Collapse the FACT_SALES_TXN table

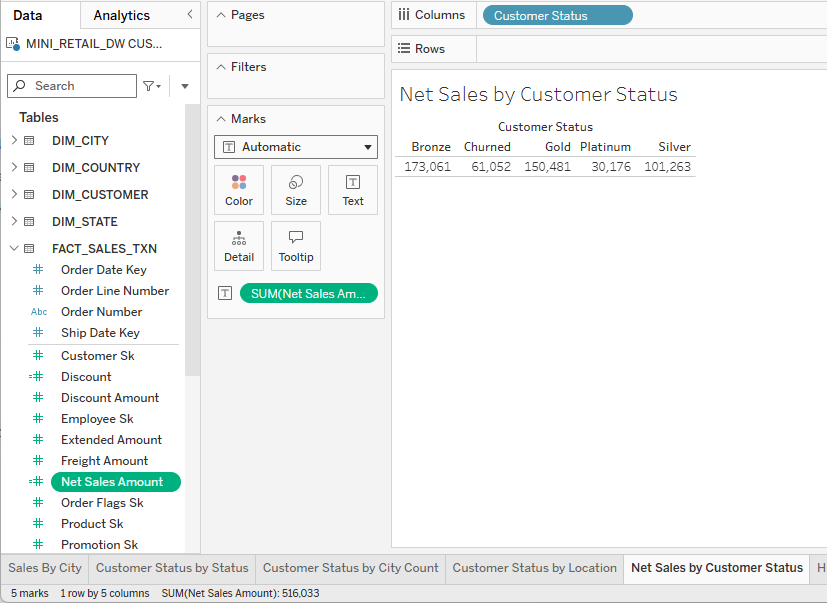(14, 249)
